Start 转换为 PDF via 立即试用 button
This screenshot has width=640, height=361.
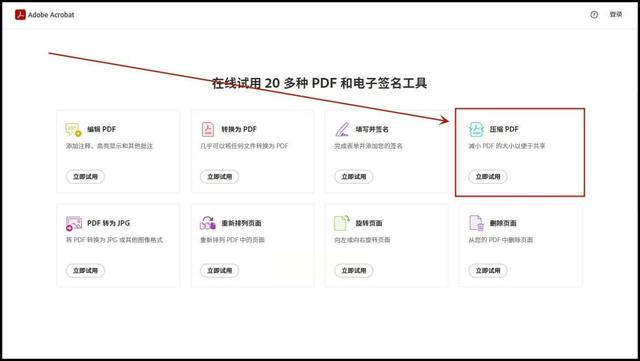(220, 176)
